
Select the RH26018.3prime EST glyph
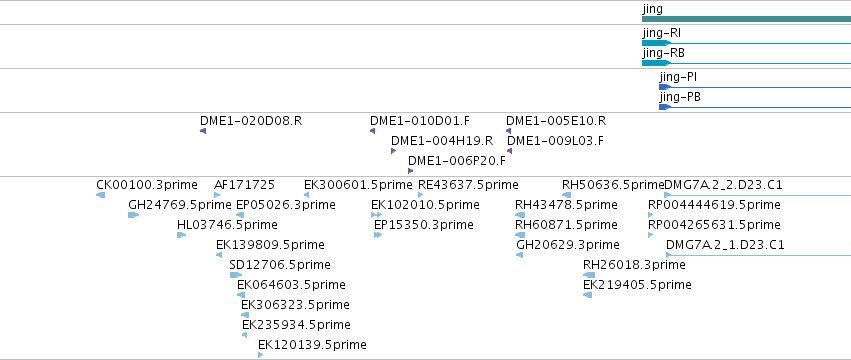tap(589, 275)
